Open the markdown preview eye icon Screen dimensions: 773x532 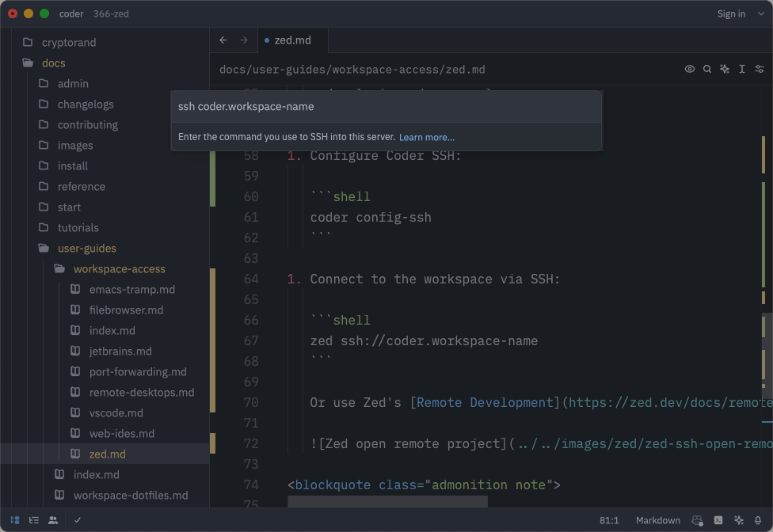tap(690, 69)
